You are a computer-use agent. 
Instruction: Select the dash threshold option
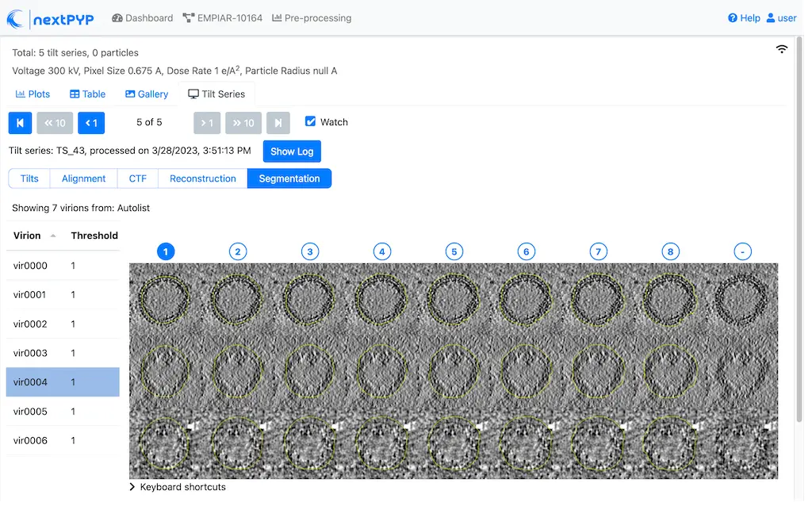click(x=742, y=251)
